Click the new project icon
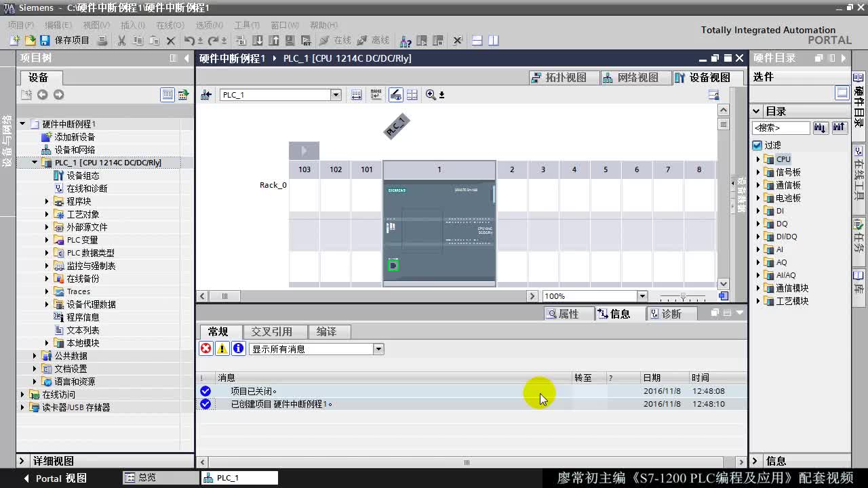 14,41
